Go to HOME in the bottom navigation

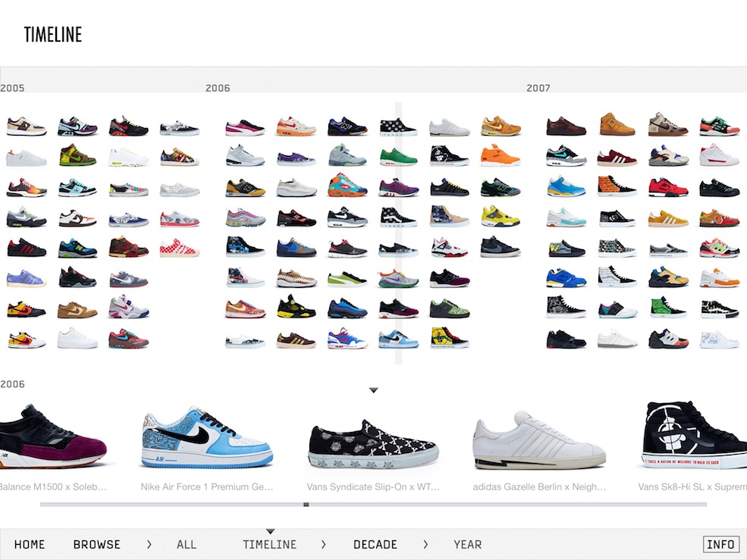pos(30,544)
